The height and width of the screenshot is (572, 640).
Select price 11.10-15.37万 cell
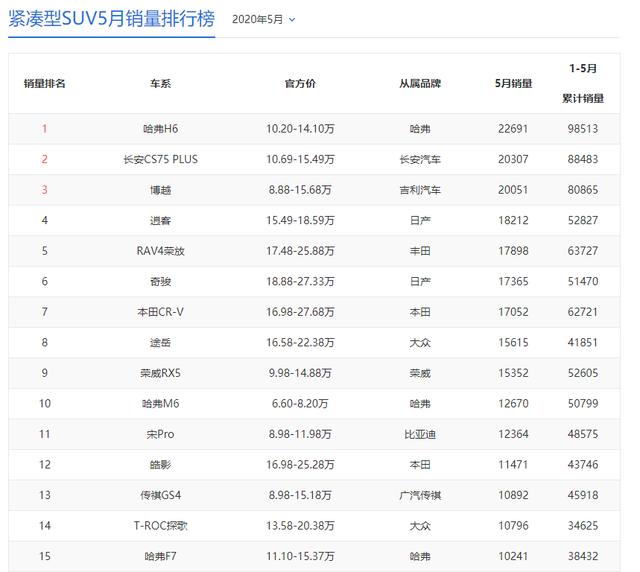click(300, 556)
